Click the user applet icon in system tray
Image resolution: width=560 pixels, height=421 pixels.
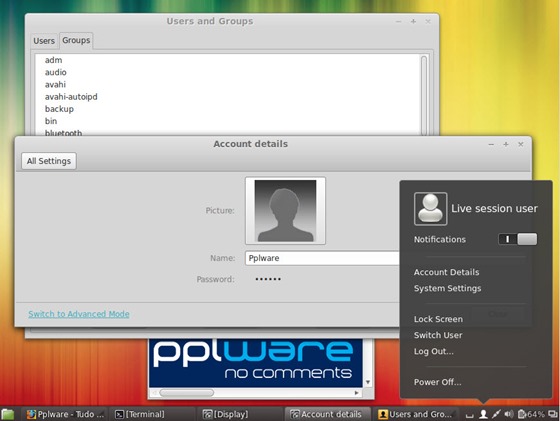[483, 414]
